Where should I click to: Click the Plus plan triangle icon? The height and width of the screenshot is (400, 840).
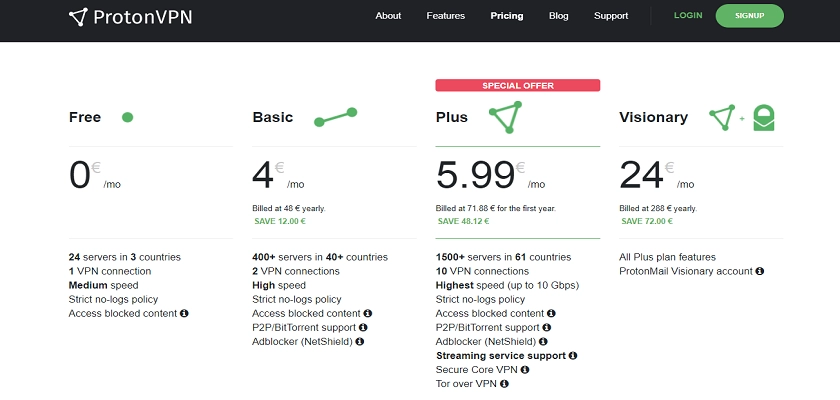506,117
